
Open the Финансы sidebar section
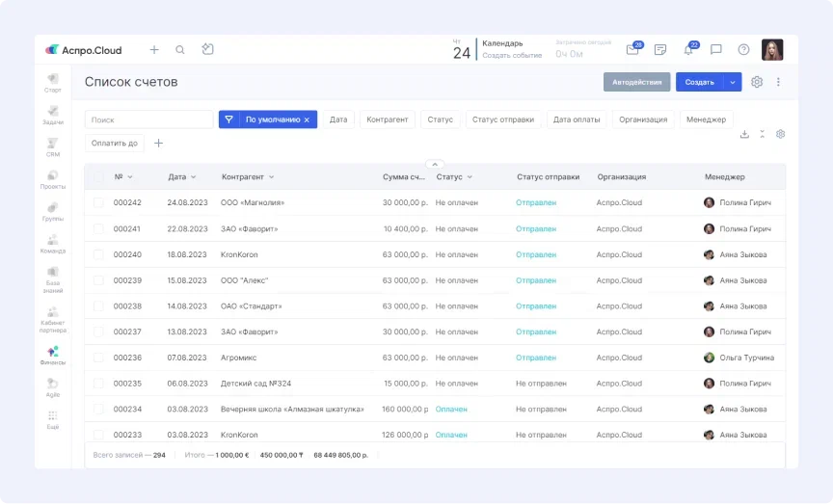coord(53,356)
